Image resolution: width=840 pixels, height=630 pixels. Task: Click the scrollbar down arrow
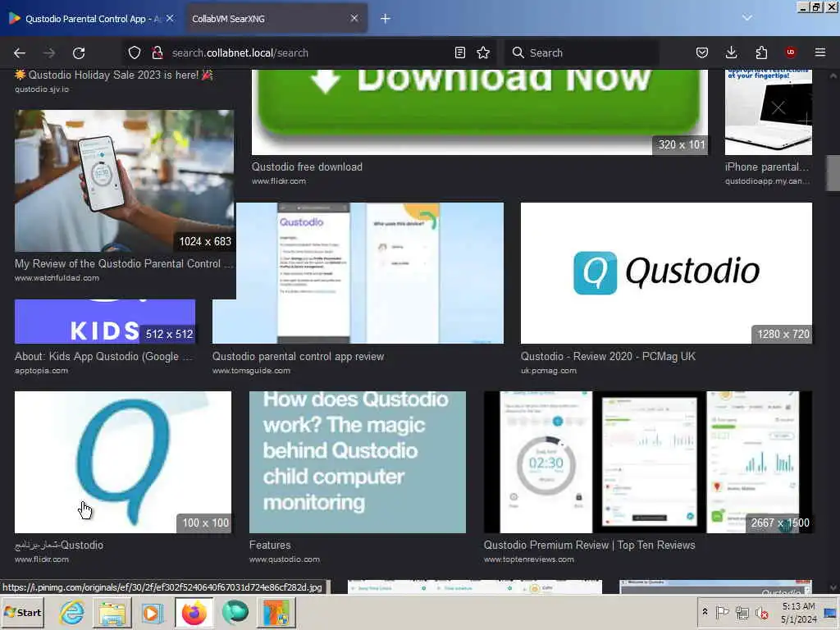[833, 587]
